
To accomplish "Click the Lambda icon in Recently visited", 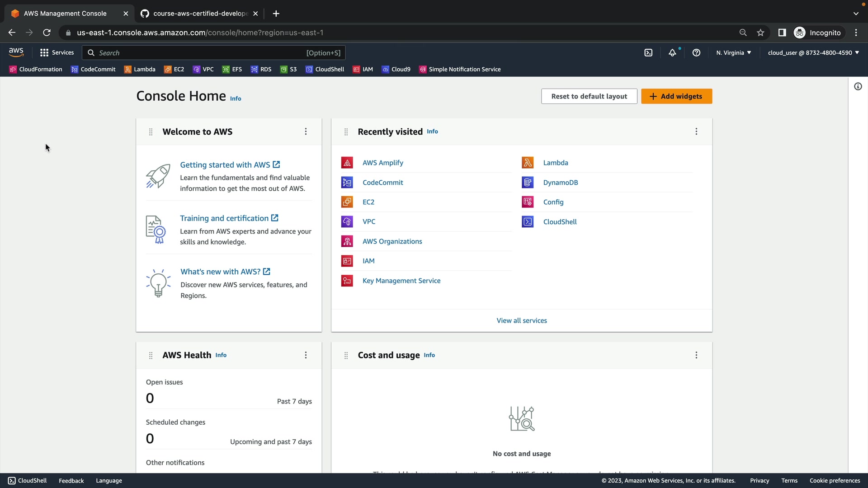I will pos(528,163).
